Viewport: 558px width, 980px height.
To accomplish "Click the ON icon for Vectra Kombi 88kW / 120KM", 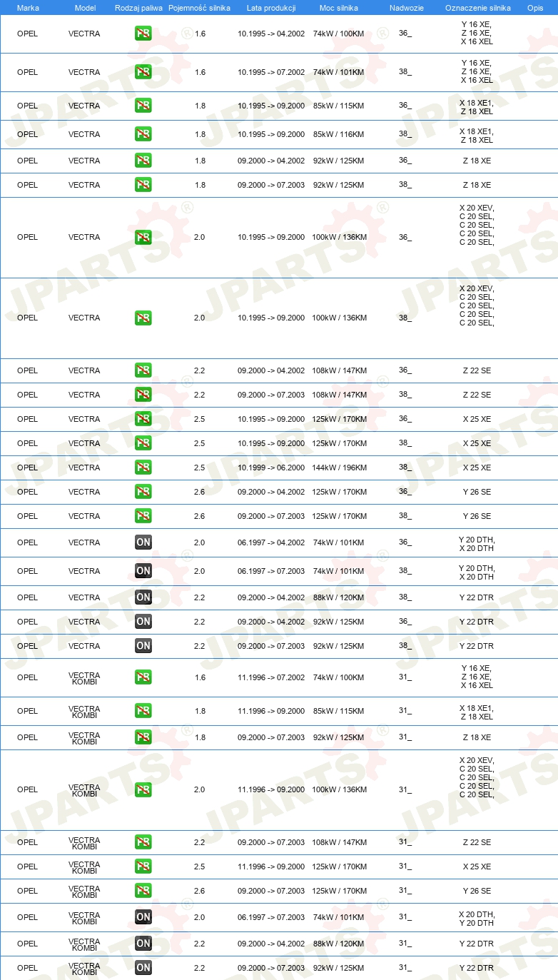I will [143, 943].
